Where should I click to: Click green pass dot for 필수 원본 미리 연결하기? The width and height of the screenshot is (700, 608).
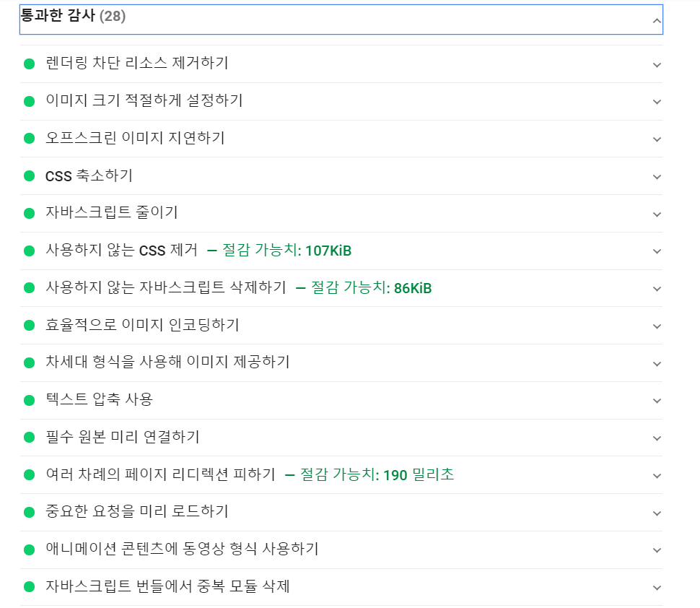[x=29, y=438]
